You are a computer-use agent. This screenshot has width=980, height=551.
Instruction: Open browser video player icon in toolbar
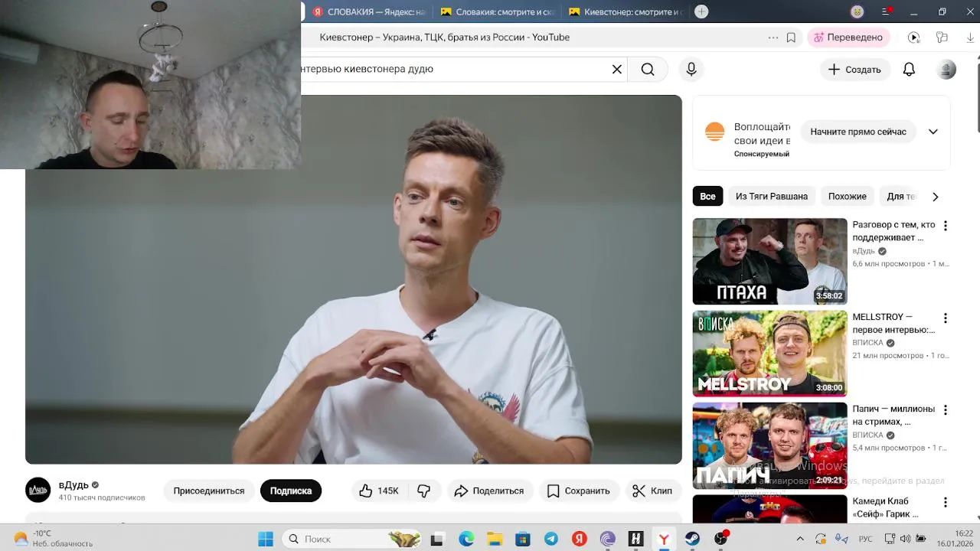click(913, 37)
